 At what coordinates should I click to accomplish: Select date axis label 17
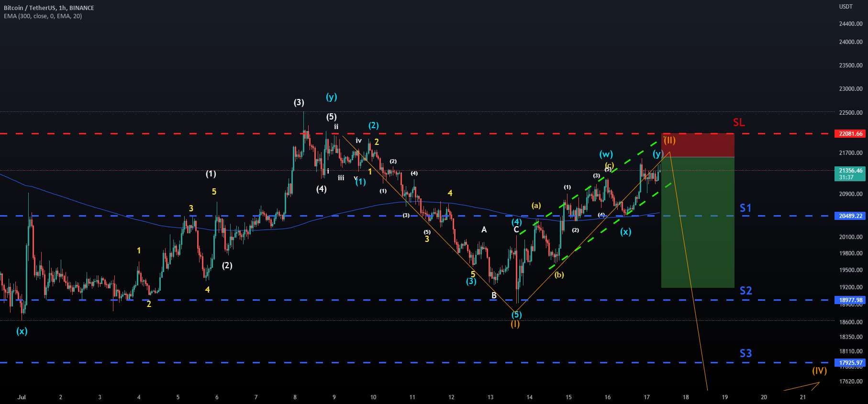646,397
